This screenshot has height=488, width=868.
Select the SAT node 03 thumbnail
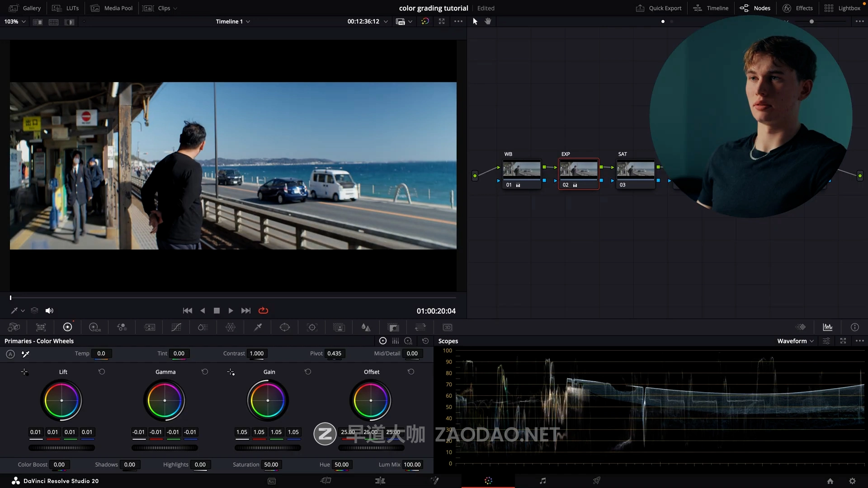tap(636, 169)
